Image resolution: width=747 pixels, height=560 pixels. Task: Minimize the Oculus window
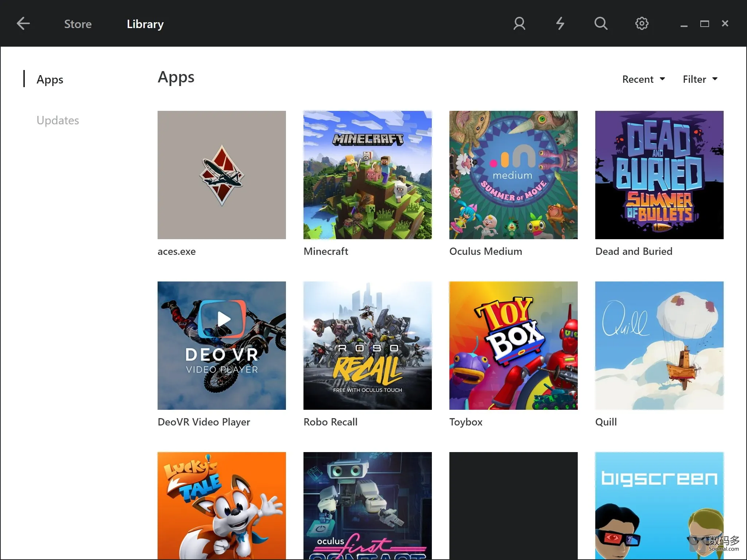pos(684,26)
